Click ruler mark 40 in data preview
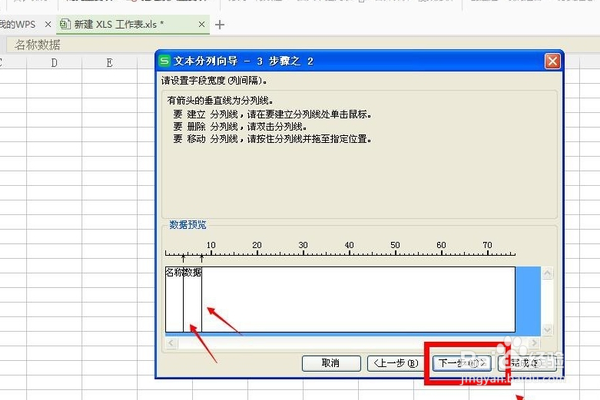The image size is (600, 400). click(349, 245)
